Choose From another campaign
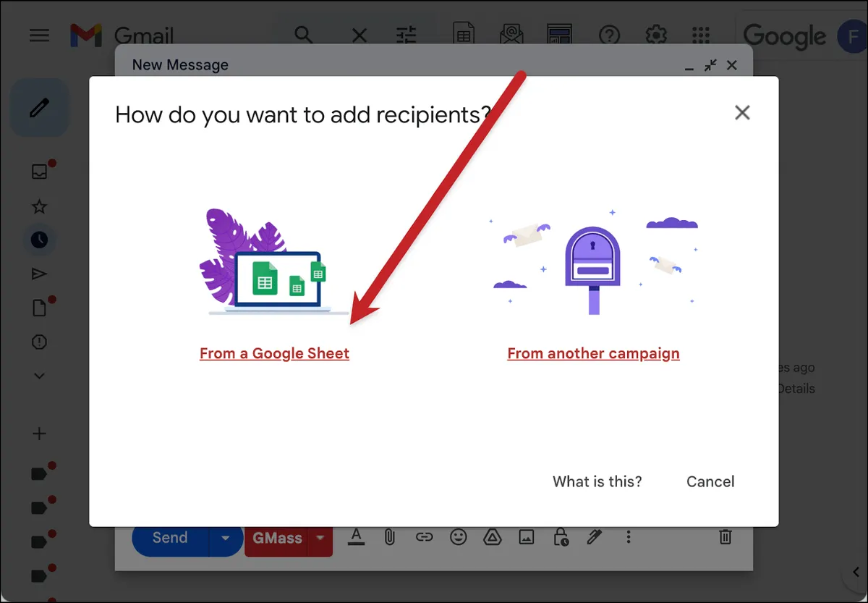 [x=593, y=353]
